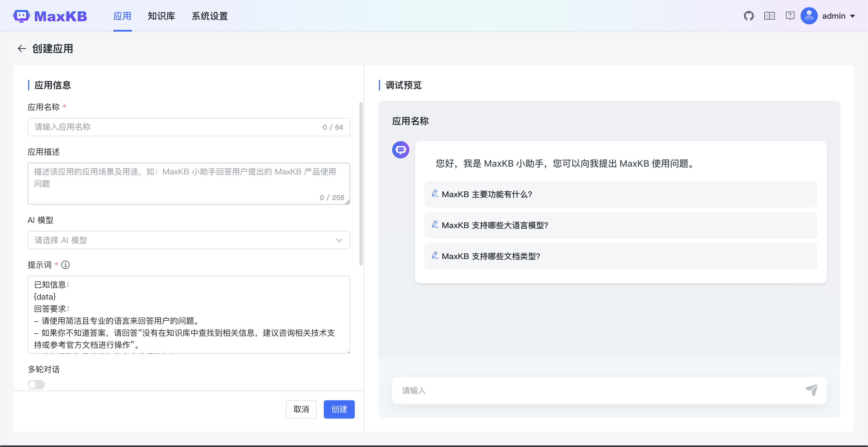Expand the admin account dropdown arrow
The width and height of the screenshot is (868, 447).
(852, 16)
